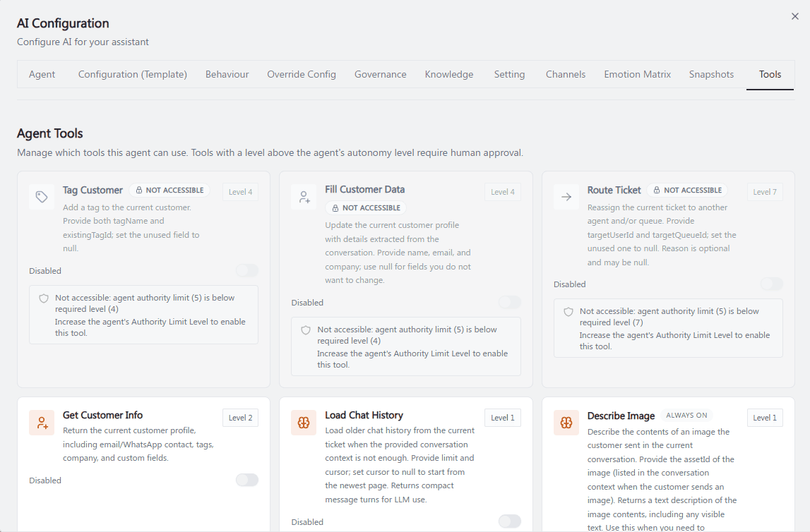Switch to the Snapshots tab
Image resolution: width=810 pixels, height=532 pixels.
711,74
